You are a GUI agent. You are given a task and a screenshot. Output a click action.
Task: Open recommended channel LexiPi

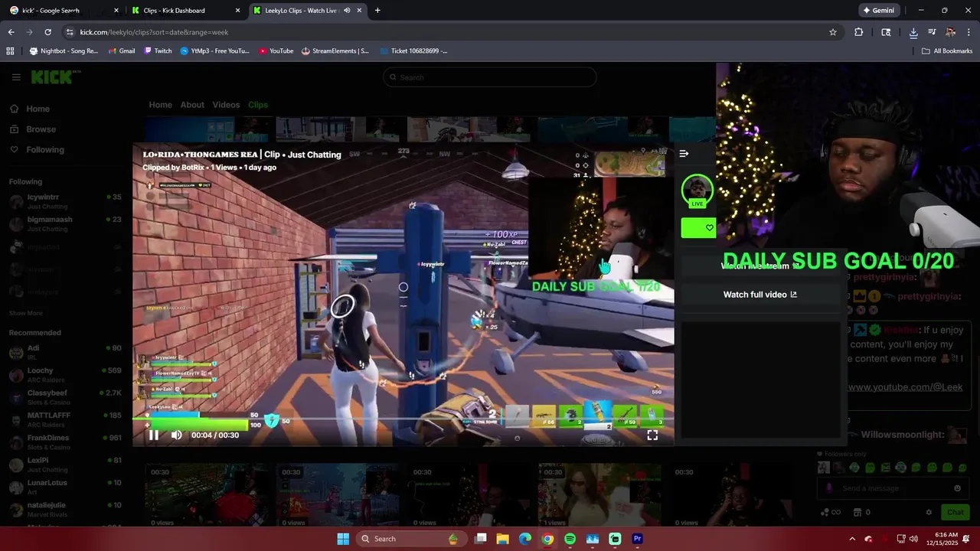(65, 465)
